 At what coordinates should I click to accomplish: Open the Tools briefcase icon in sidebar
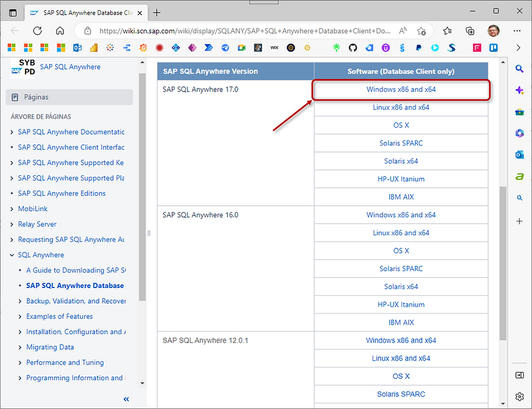[x=520, y=112]
